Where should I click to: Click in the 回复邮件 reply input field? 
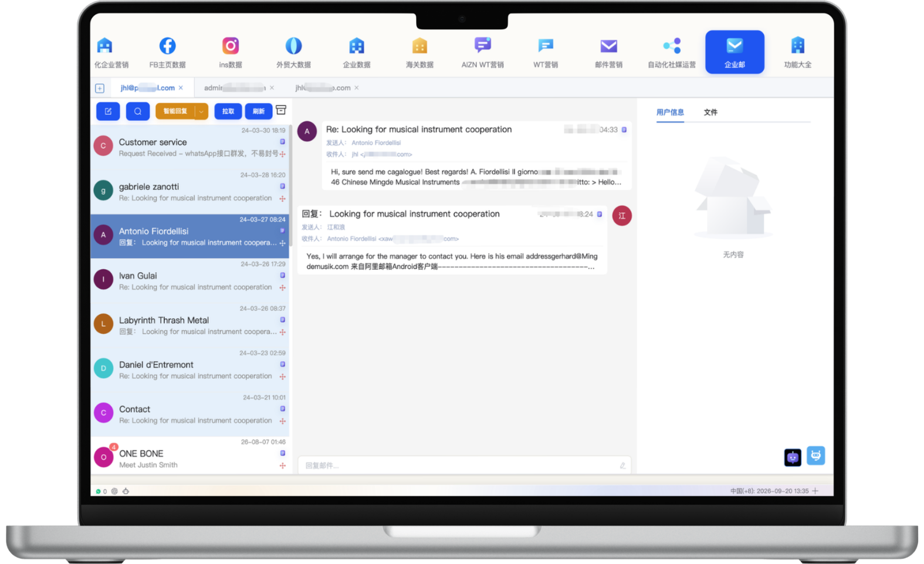click(464, 466)
